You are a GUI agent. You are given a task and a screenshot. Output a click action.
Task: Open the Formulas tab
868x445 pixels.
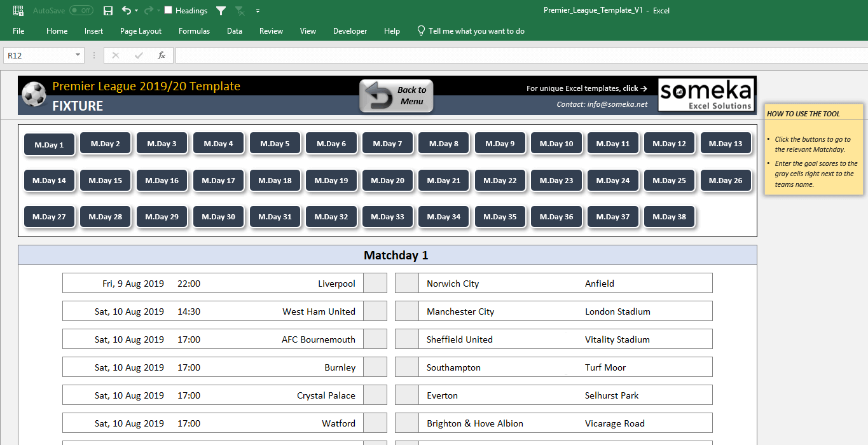pyautogui.click(x=194, y=31)
